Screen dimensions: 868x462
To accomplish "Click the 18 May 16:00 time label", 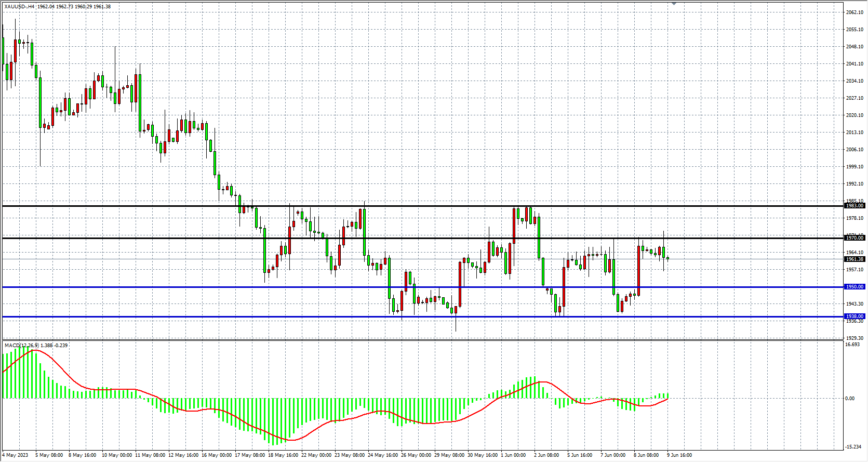I will 283,455.
